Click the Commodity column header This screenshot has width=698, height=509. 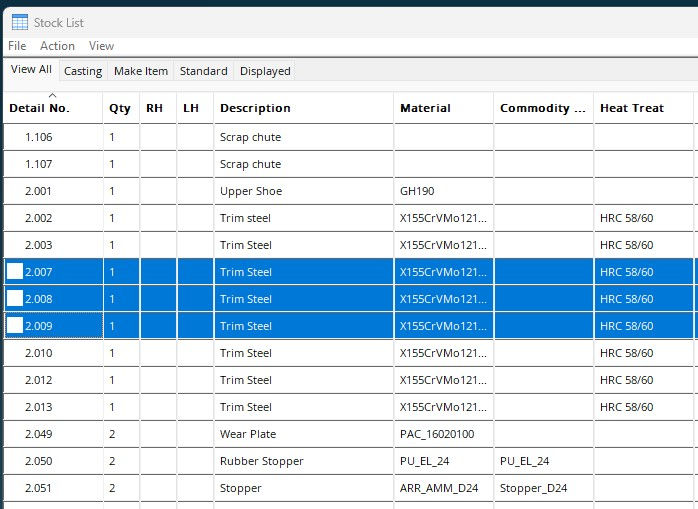point(543,108)
